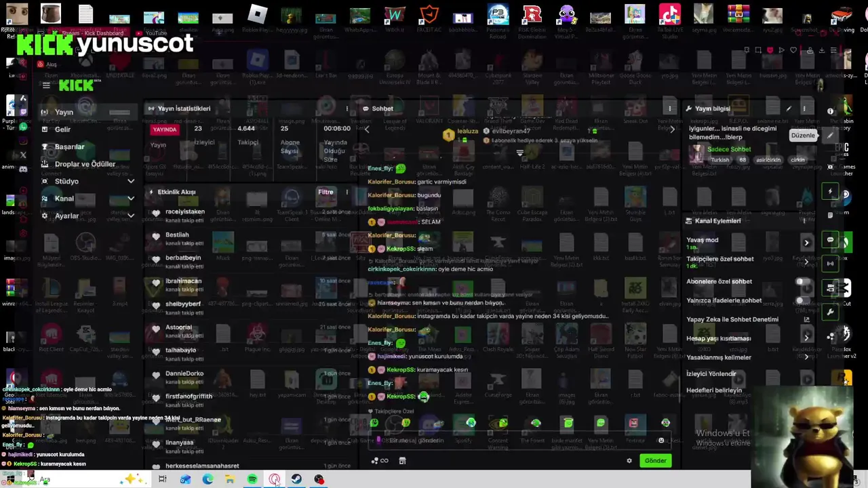Viewport: 868px width, 488px height.
Task: Toggle the broadcast signal icon in right strip
Action: [x=830, y=264]
